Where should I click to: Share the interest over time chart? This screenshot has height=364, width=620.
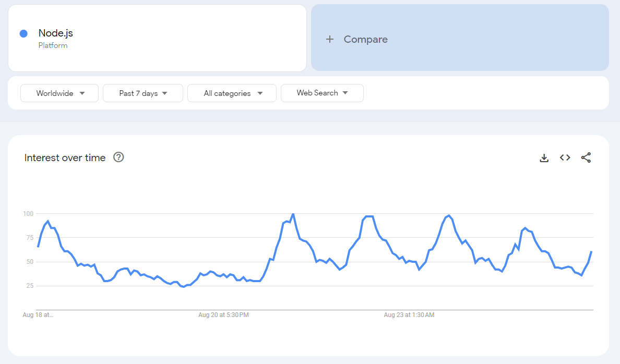click(586, 157)
